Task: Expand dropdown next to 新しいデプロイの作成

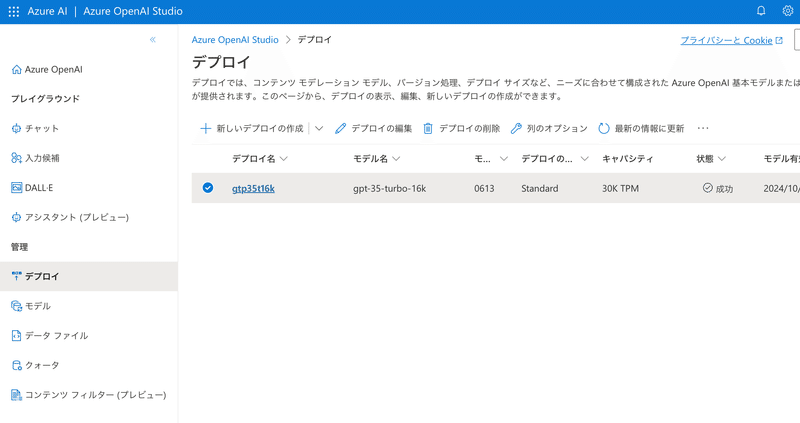Action: click(x=319, y=129)
